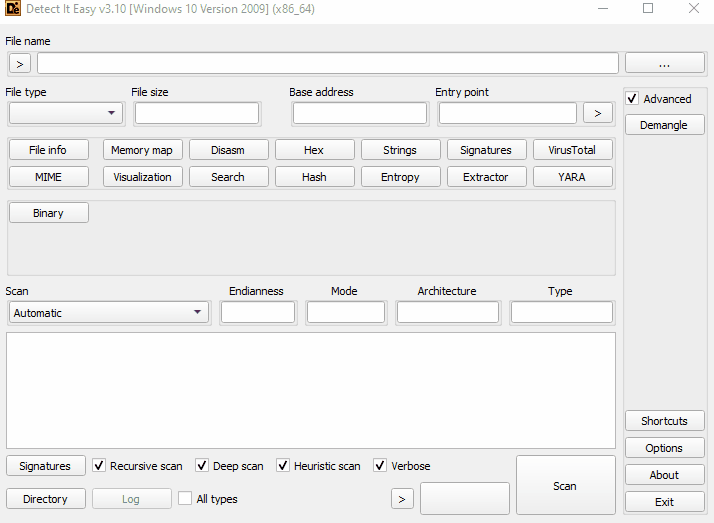
Task: Disable the Recursive scan option
Action: tap(99, 466)
